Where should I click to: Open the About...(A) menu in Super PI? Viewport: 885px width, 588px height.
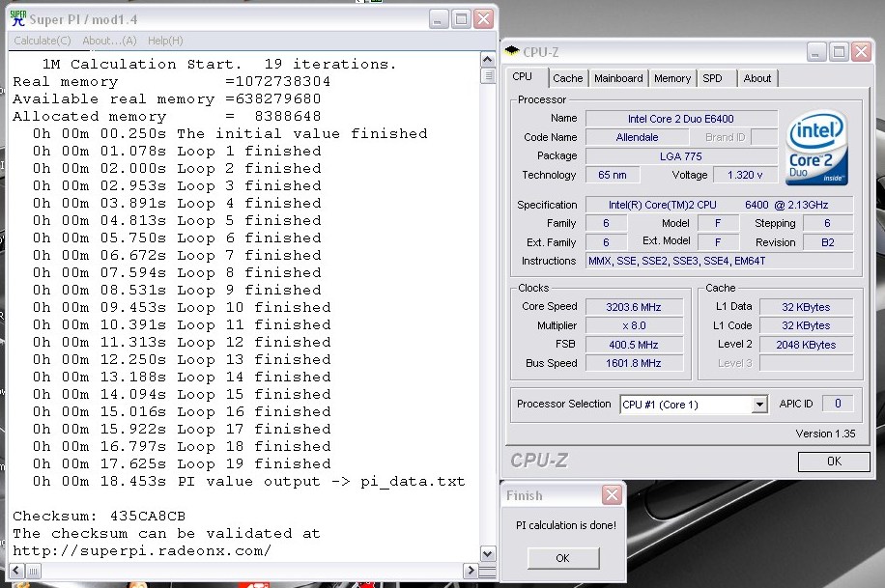[109, 41]
